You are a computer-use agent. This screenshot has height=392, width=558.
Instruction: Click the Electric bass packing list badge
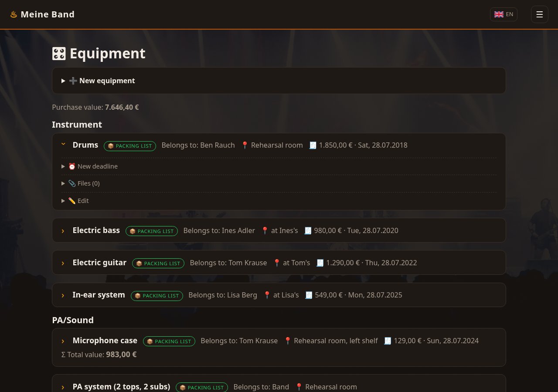pyautogui.click(x=152, y=231)
